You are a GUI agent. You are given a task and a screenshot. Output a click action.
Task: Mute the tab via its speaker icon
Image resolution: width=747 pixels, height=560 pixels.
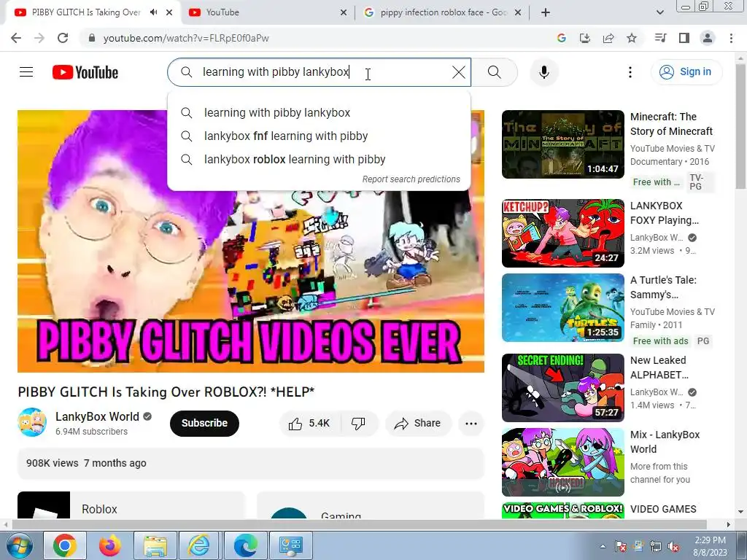pos(153,12)
